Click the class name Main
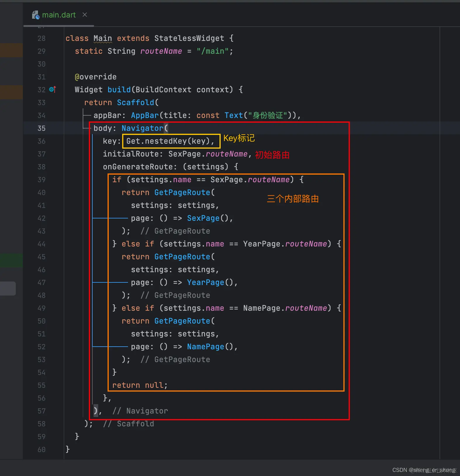 click(103, 38)
